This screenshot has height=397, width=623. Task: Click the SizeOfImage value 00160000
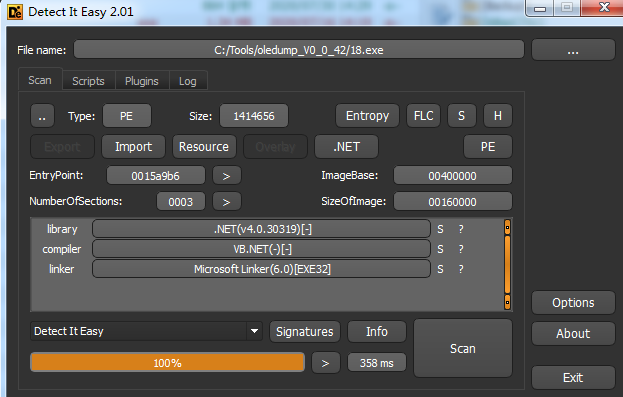pos(453,201)
